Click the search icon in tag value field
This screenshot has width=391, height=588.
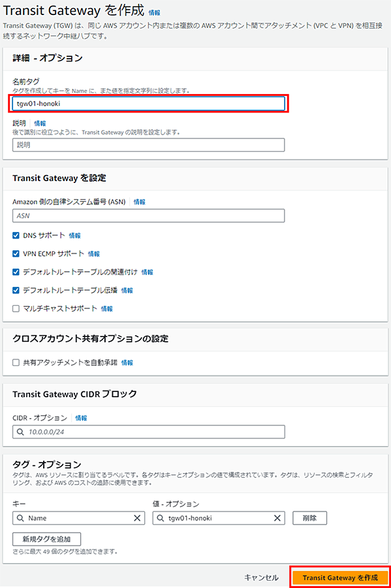[161, 518]
